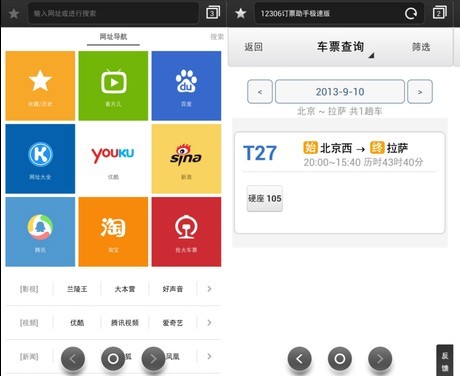
Task: Reload the 12306 page
Action: point(411,13)
